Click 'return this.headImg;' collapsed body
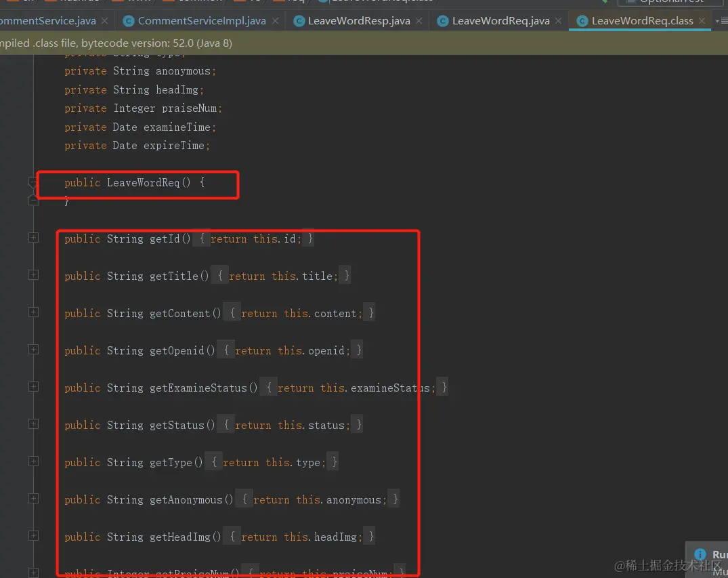Image resolution: width=728 pixels, height=578 pixels. pos(302,537)
